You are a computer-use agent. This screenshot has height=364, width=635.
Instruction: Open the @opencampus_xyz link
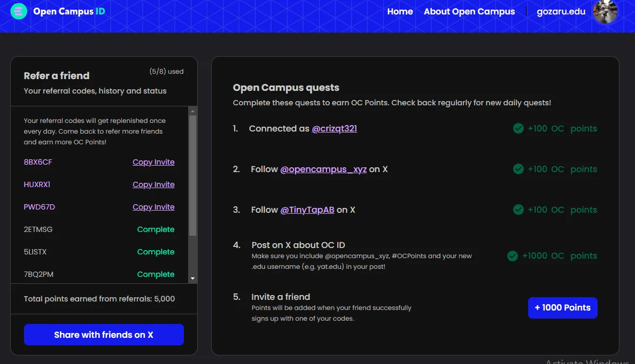click(323, 169)
